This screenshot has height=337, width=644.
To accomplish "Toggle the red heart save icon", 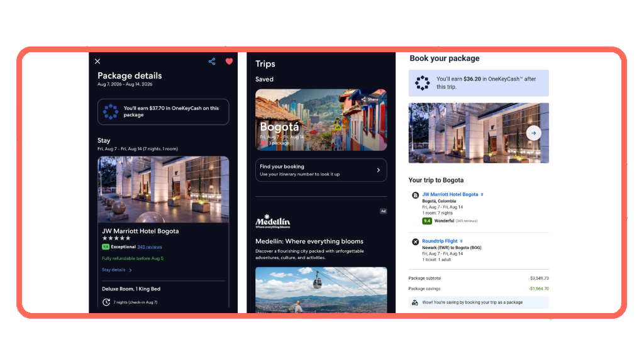I will click(x=229, y=62).
